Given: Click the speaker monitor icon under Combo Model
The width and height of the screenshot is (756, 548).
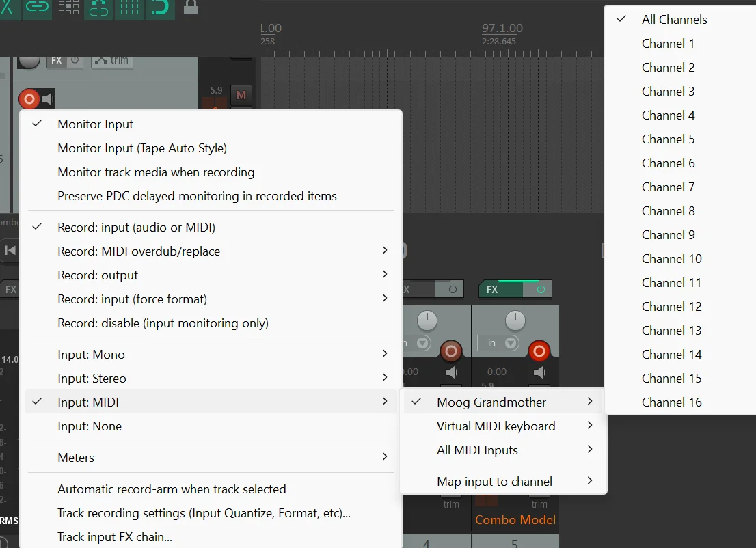Looking at the screenshot, I should [539, 372].
